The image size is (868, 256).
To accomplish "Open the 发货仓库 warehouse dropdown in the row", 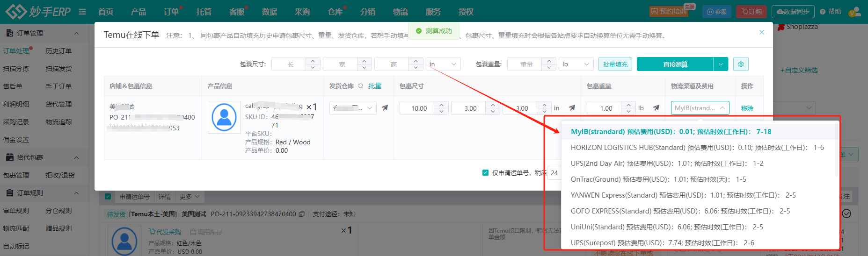I will (x=353, y=108).
